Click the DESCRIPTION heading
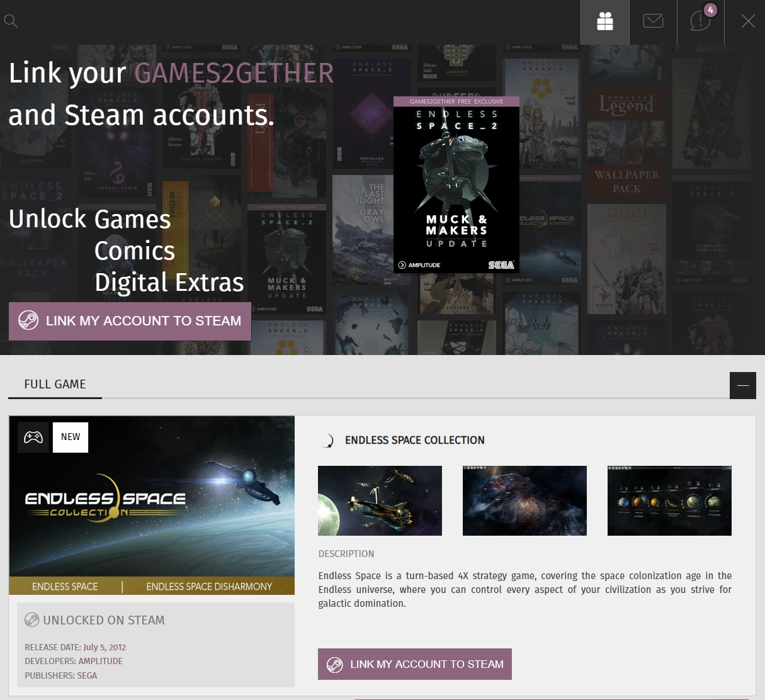765x700 pixels. tap(346, 554)
